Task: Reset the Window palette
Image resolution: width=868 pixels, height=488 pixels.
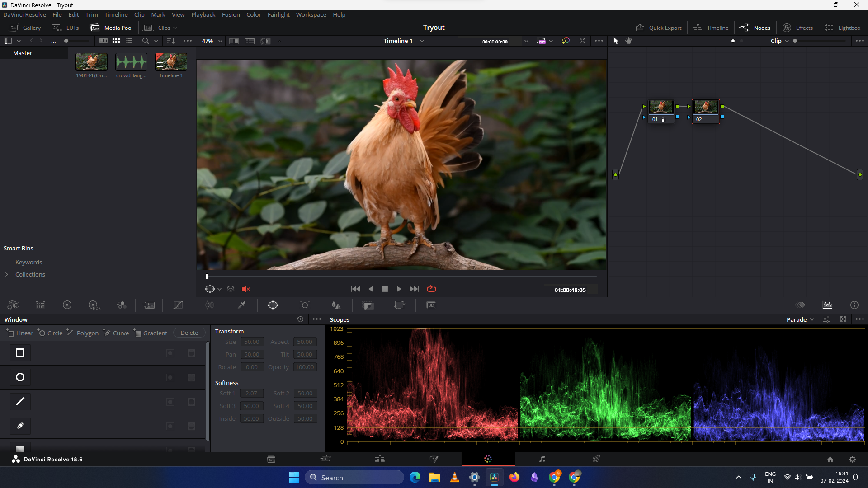Action: (x=300, y=319)
